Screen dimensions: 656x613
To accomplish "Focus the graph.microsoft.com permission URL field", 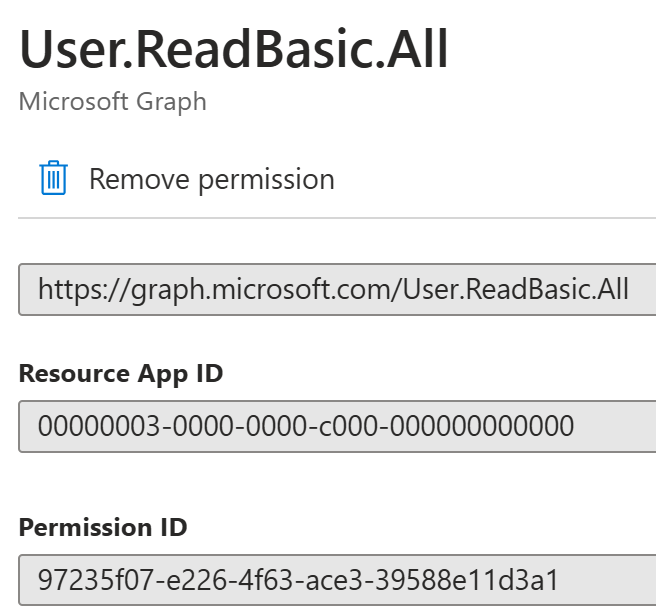I will click(x=337, y=290).
